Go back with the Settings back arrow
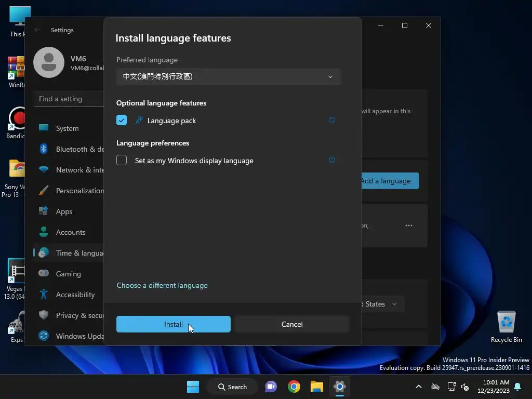Image resolution: width=532 pixels, height=399 pixels. (37, 30)
